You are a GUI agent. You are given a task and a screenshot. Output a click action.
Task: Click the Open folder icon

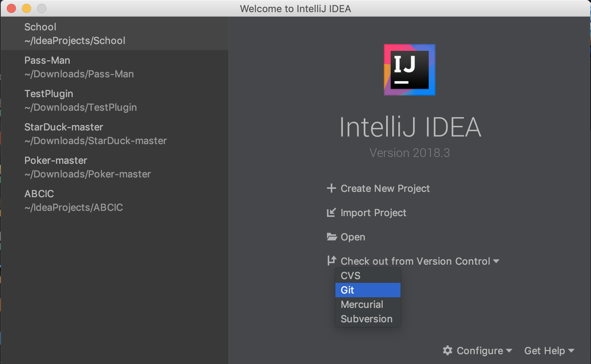click(x=332, y=237)
